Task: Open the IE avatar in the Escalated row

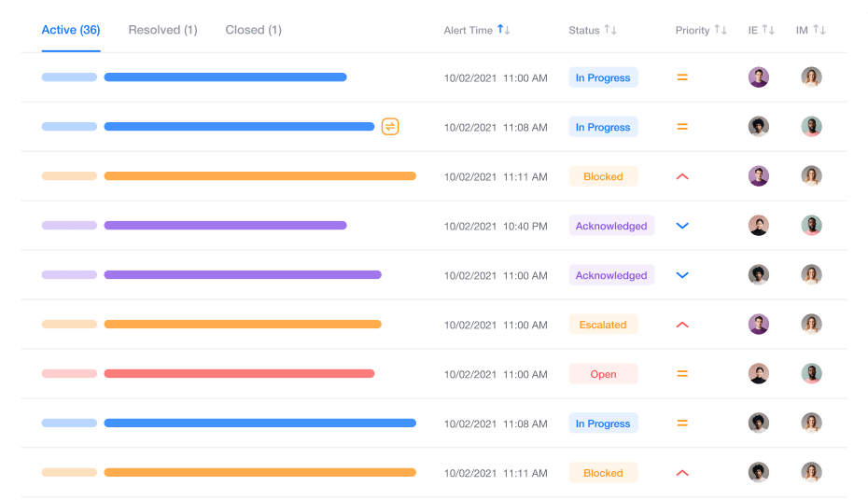Action: (759, 324)
